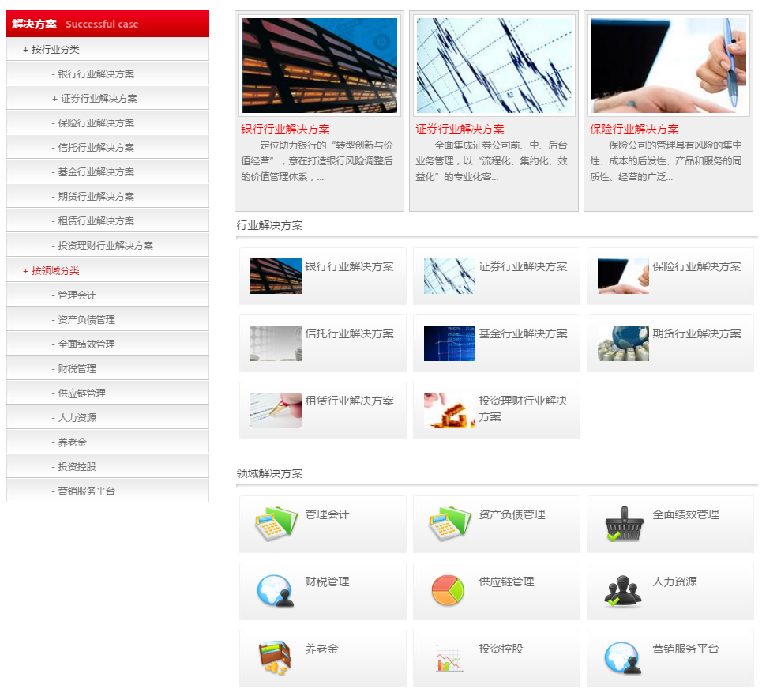Open the red 证券行业解决方案 featured title link
This screenshot has height=700, width=762.
[x=460, y=130]
